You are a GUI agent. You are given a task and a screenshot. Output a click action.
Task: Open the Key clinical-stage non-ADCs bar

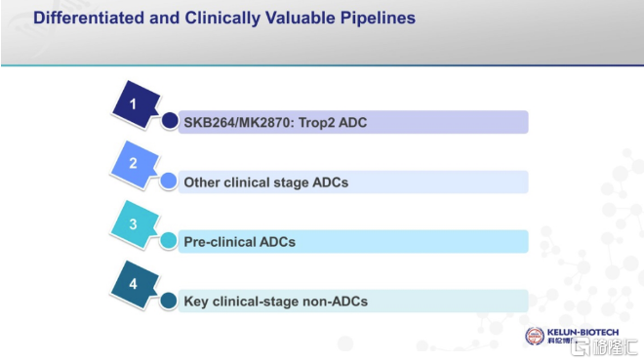(x=353, y=301)
